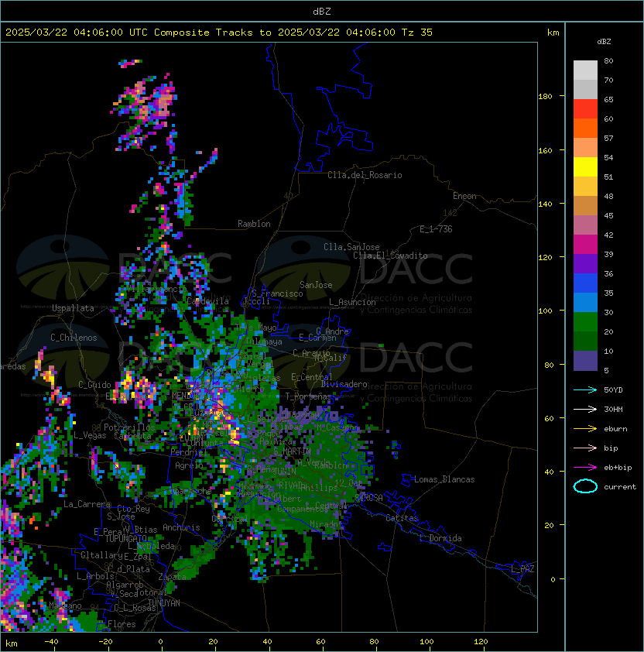
Task: Click the 'Cla.SanJose' map label
Action: [351, 247]
